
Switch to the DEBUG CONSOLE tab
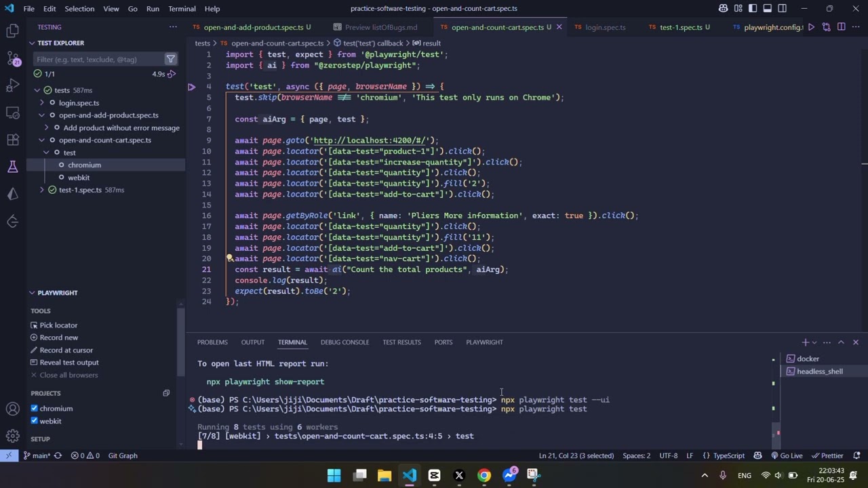click(x=344, y=342)
